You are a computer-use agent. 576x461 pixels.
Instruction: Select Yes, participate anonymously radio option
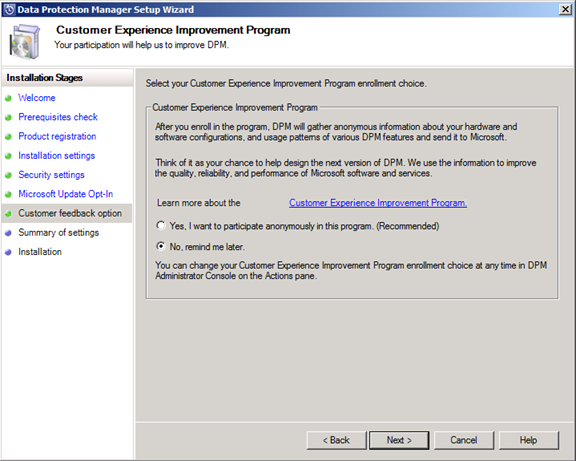point(161,226)
